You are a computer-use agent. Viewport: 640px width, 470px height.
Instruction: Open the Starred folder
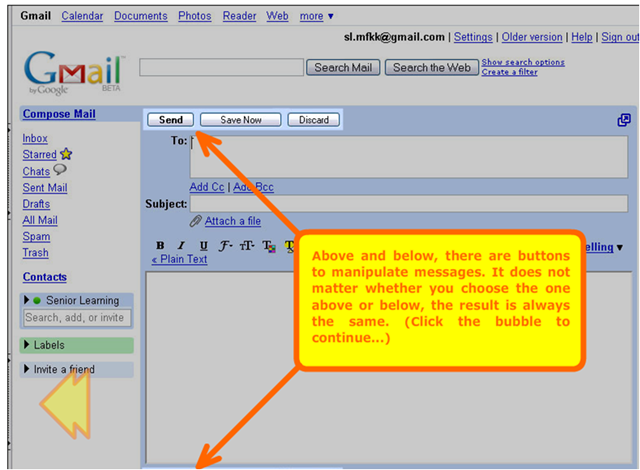click(x=40, y=155)
